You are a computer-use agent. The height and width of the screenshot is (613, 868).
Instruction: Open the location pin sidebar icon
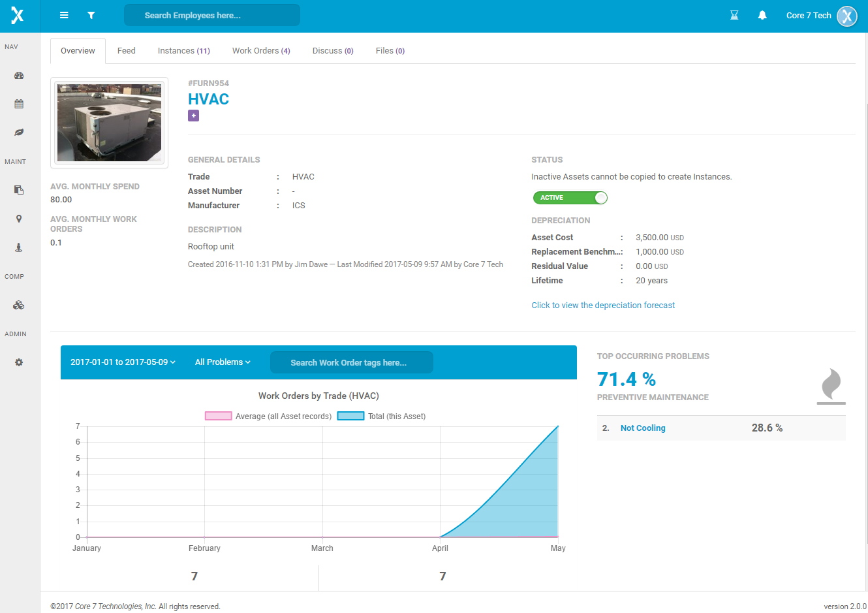tap(19, 219)
